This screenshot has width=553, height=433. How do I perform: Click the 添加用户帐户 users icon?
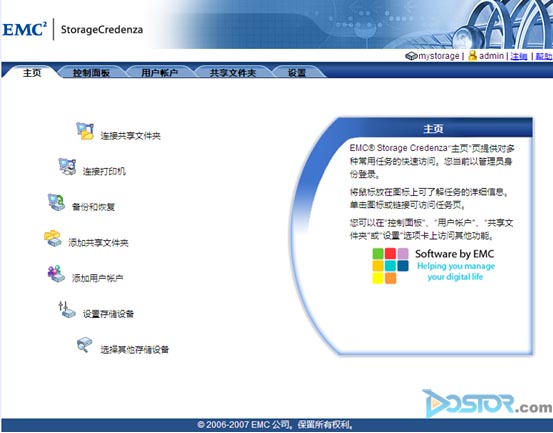(x=56, y=274)
